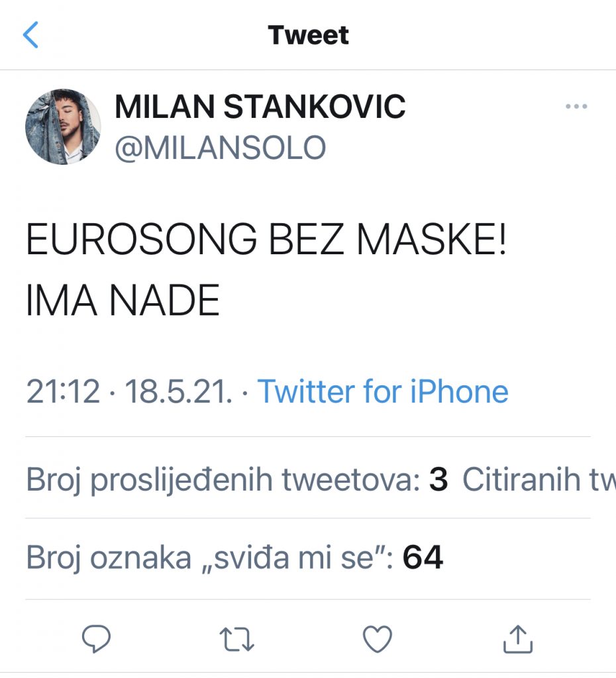Tap the retweet arrows icon

point(236,638)
